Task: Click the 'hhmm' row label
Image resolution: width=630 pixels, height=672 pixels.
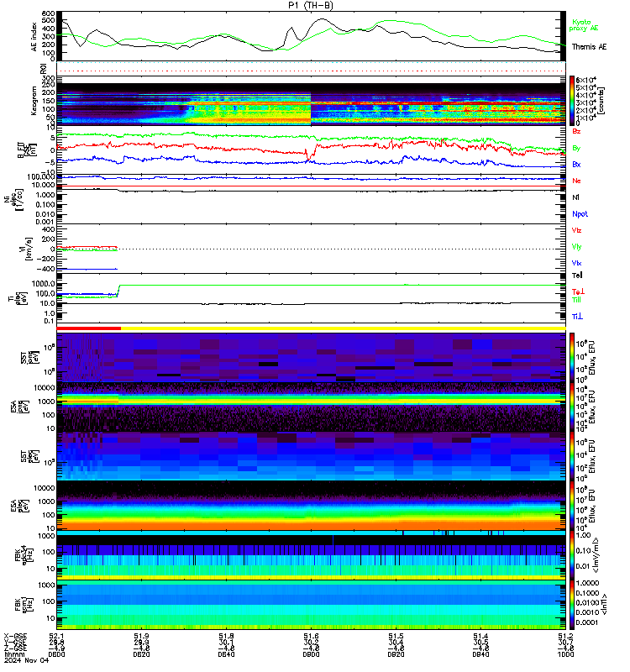Action: pyautogui.click(x=13, y=654)
